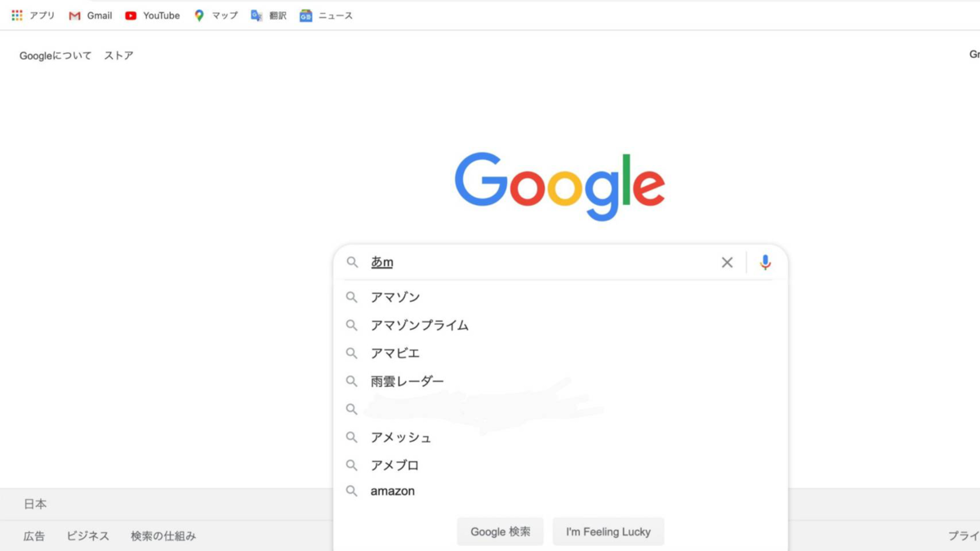Choose the アマビエ suggestion
This screenshot has height=551, width=980.
pos(560,353)
